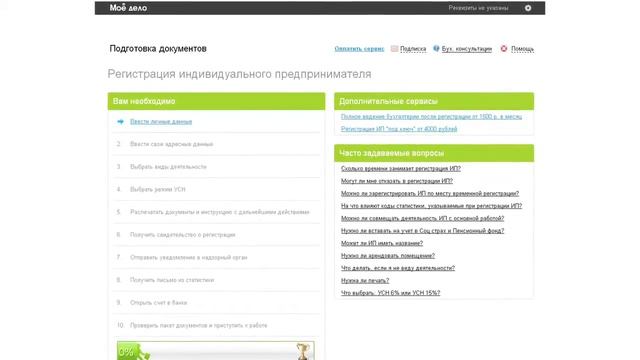Select step 2 Ввести свои адресные данные
This screenshot has width=640, height=360.
[171, 144]
